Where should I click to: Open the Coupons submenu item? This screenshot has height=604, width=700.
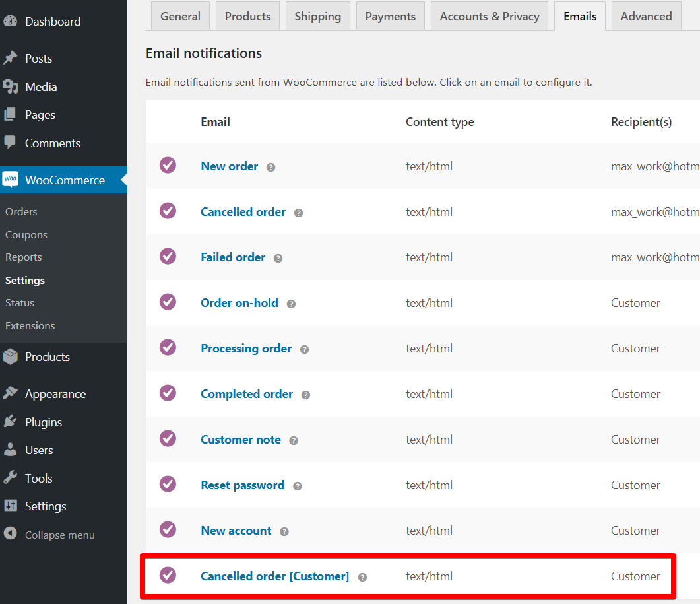coord(26,234)
